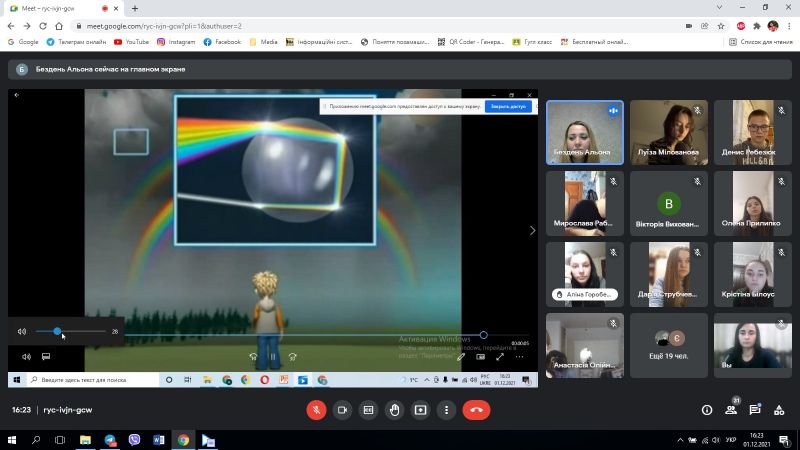Open subtitles icon in shared video player
Screen dimensions: 800x450
point(46,357)
